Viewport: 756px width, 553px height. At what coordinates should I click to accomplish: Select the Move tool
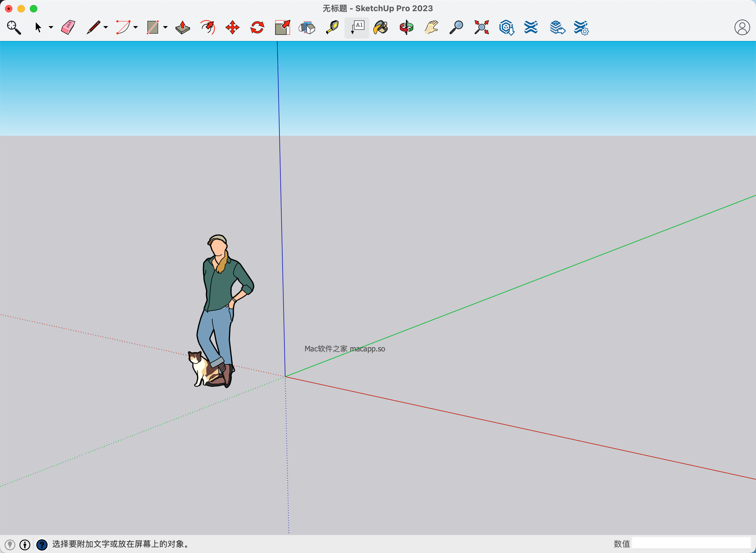point(233,27)
